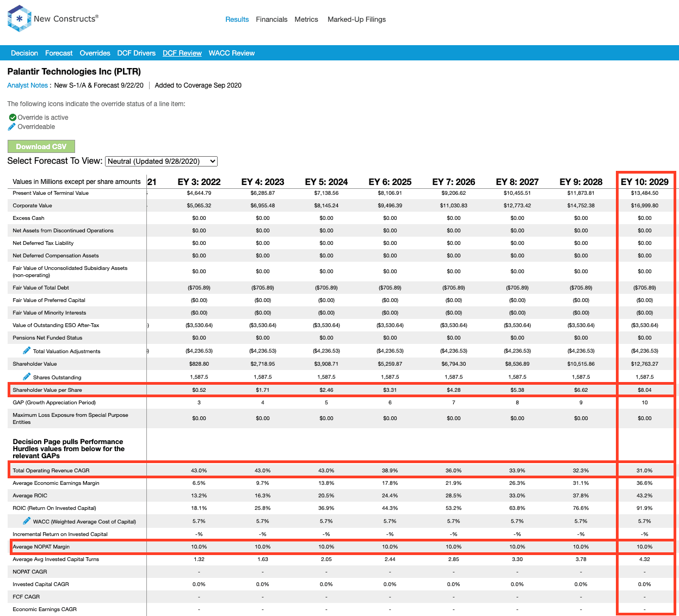This screenshot has width=679, height=616.
Task: Open the Financials top navigation item
Action: tap(271, 19)
